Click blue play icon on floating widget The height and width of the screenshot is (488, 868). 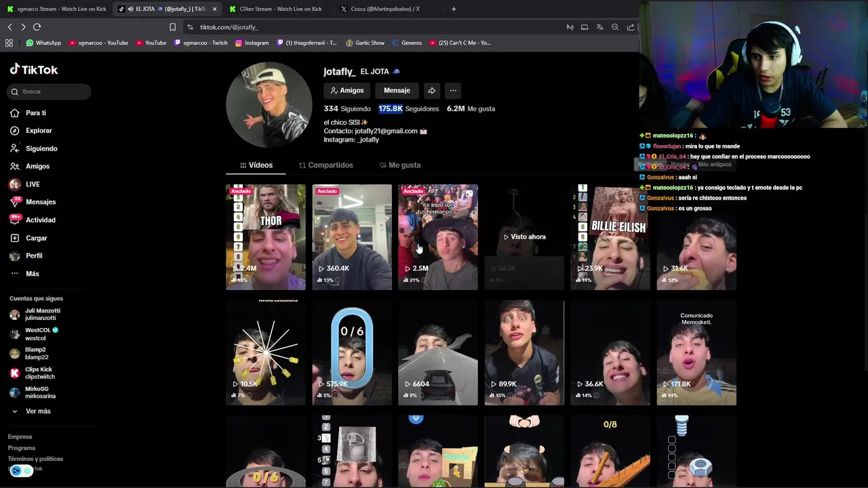pyautogui.click(x=16, y=470)
